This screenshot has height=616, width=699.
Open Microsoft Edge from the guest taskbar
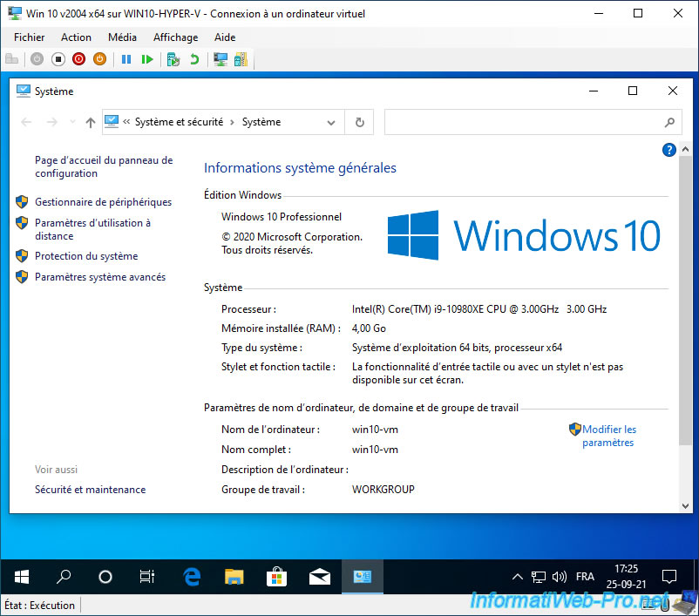[192, 577]
